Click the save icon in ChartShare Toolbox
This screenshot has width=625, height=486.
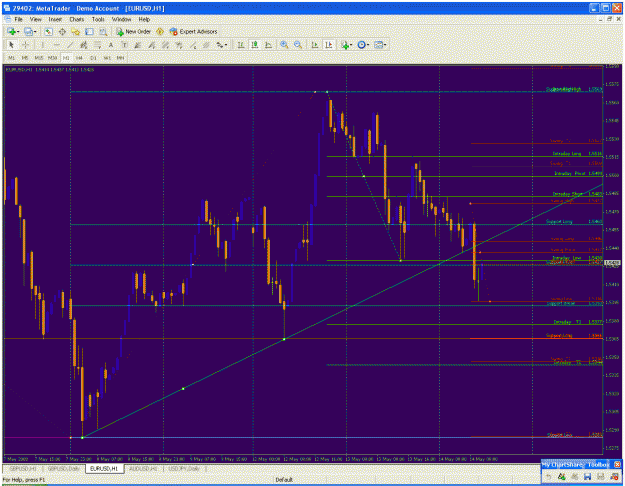pos(587,476)
